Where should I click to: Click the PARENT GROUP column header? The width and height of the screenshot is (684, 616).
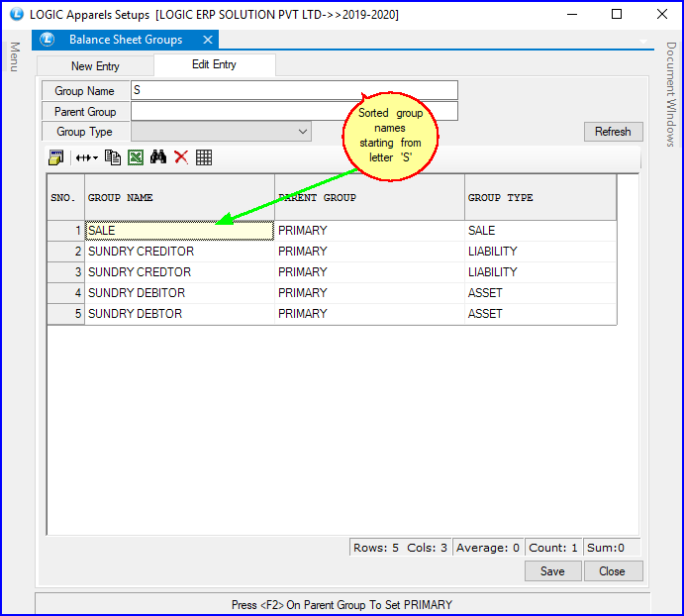(x=369, y=197)
